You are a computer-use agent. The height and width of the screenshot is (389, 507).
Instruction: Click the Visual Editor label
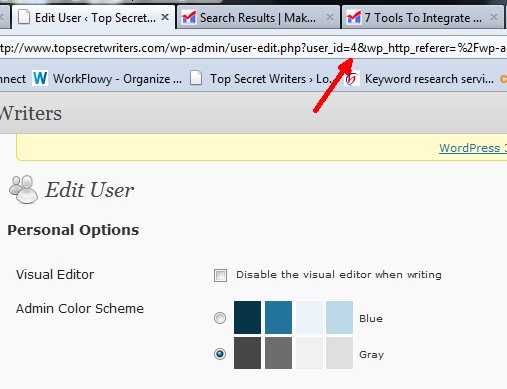click(55, 275)
